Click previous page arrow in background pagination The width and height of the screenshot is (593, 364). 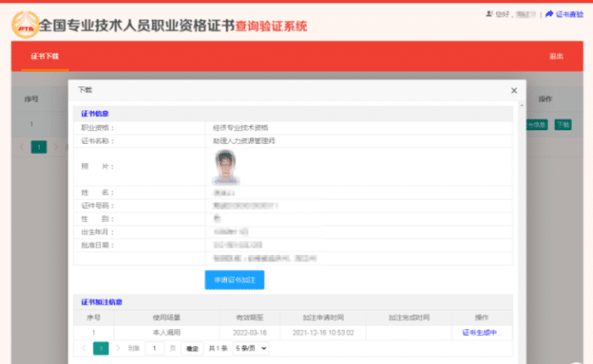click(21, 146)
